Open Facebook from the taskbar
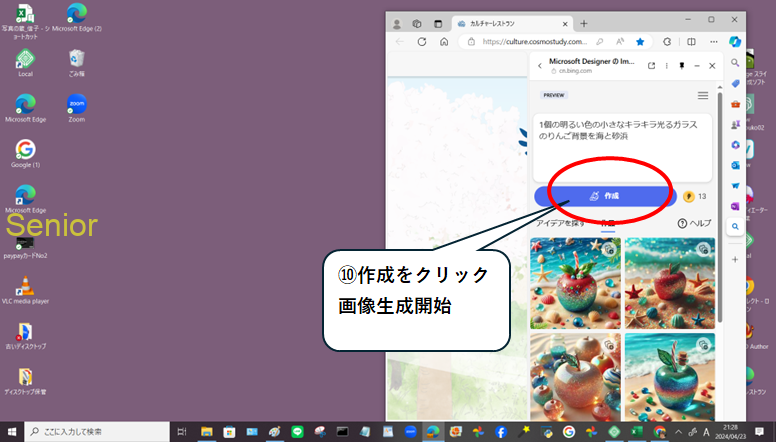776x442 pixels. pyautogui.click(x=501, y=432)
